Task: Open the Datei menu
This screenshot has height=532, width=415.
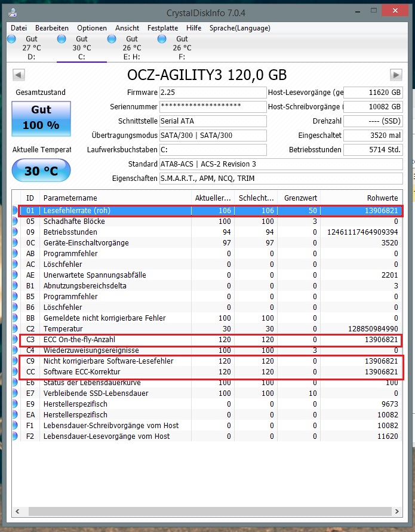Action: (19, 28)
